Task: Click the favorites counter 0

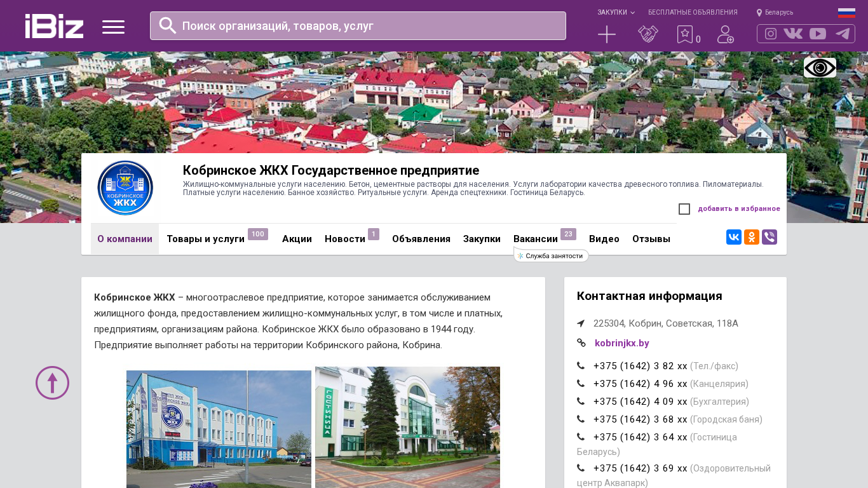Action: (698, 39)
